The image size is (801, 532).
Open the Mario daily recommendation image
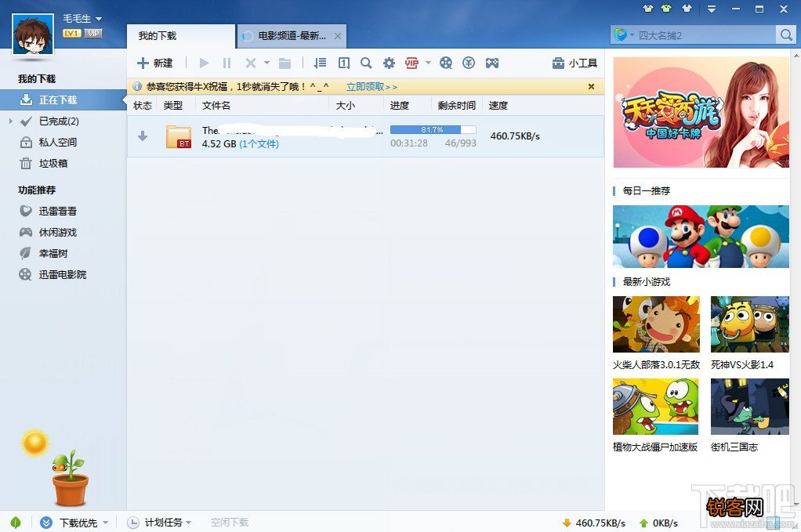[701, 237]
